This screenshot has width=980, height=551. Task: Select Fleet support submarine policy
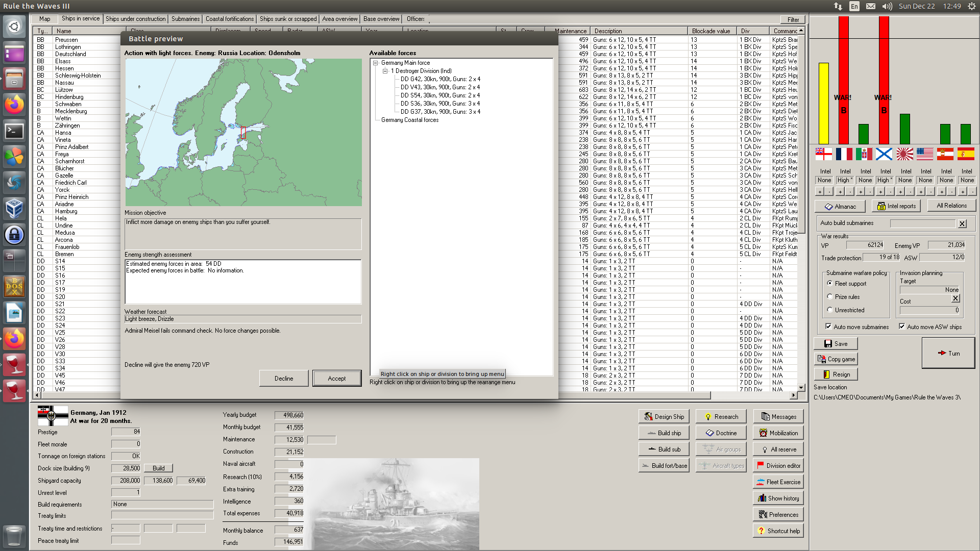click(830, 283)
